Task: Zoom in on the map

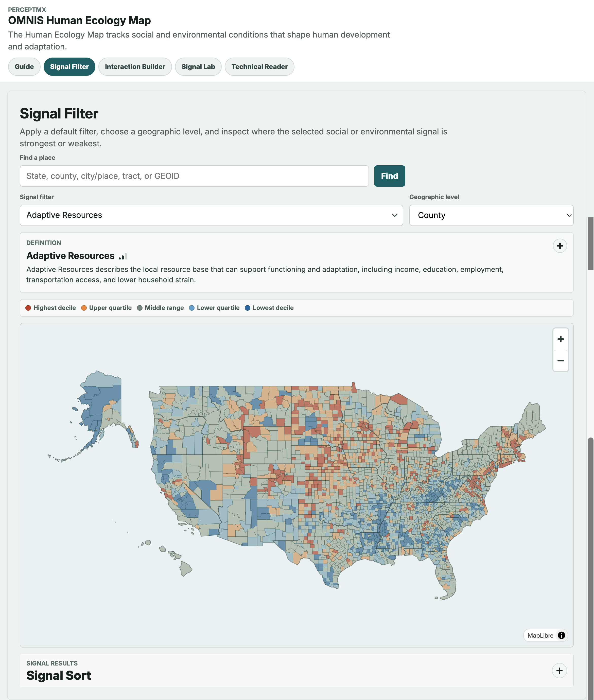Action: click(561, 339)
